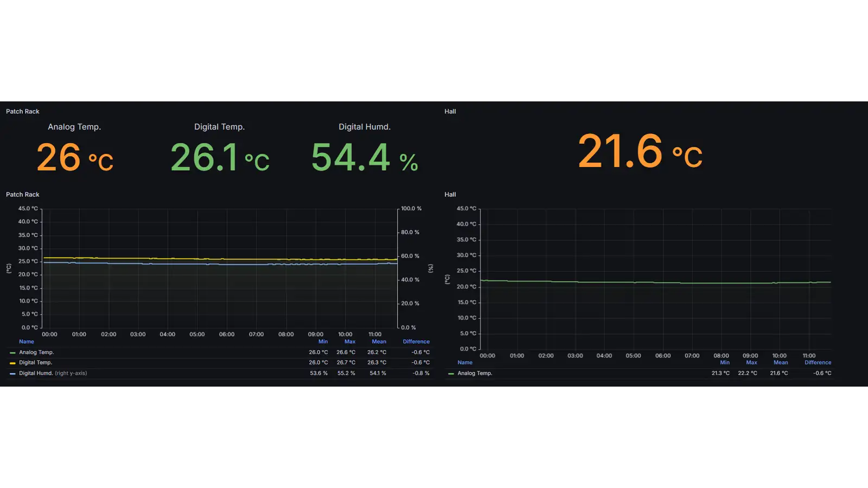Click the blue Digital Humd. legend color swatch
Viewport: 868px width, 488px height.
pyautogui.click(x=12, y=374)
